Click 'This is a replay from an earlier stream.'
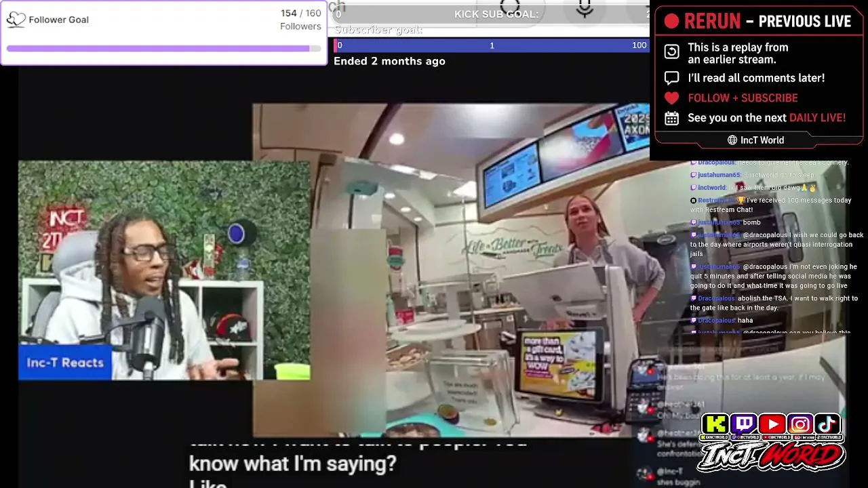 pos(738,53)
